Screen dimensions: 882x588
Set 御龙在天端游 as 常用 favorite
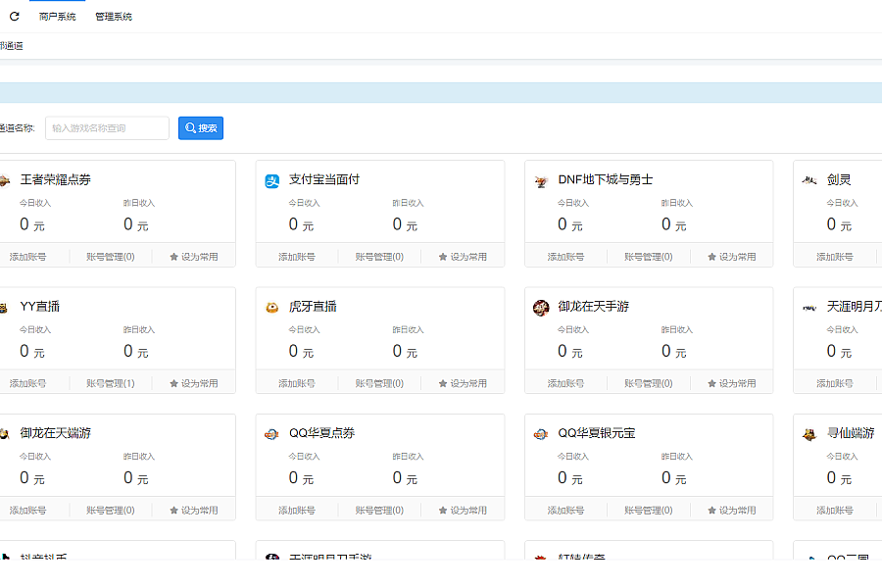[194, 511]
